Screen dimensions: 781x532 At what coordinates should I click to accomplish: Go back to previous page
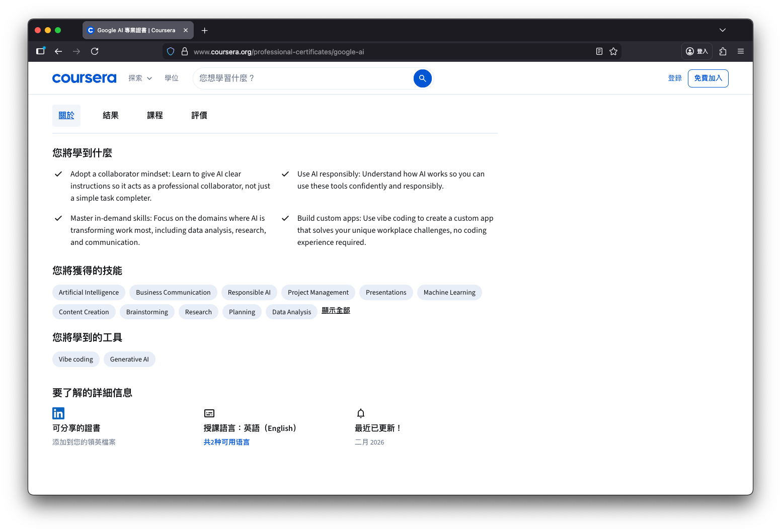tap(58, 51)
